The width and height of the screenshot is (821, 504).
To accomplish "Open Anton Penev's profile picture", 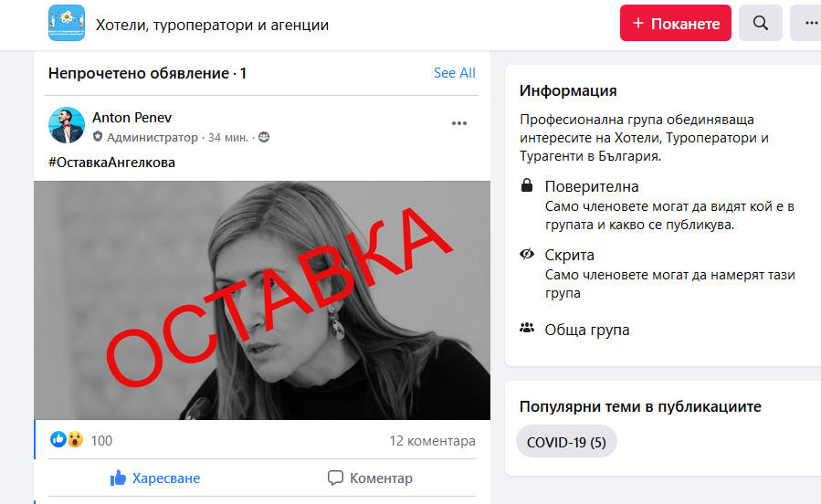I will tap(67, 126).
